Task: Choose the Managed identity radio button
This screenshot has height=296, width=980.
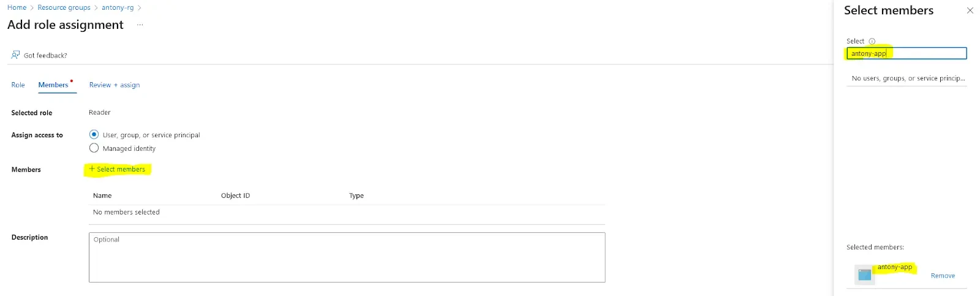Action: pos(94,148)
